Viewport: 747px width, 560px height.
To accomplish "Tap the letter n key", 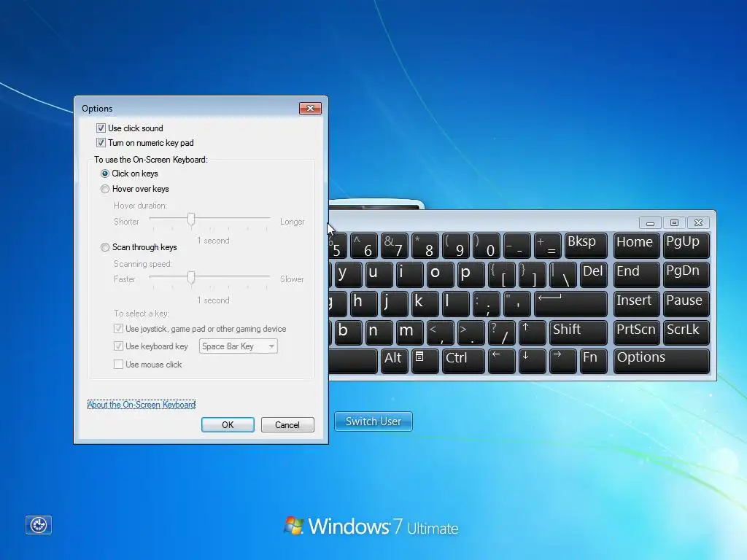I will 379,332.
